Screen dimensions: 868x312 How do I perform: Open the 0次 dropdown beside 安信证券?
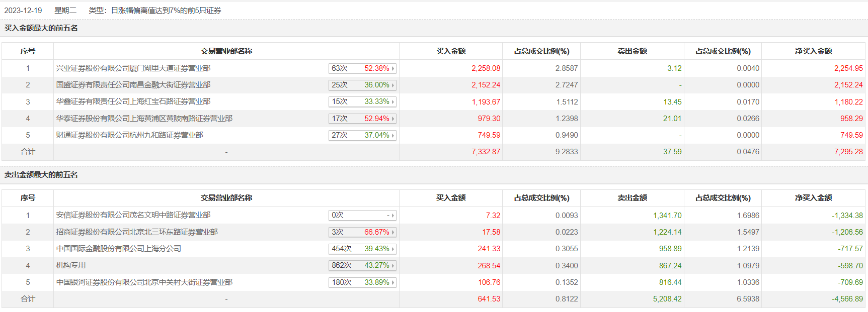coord(362,215)
